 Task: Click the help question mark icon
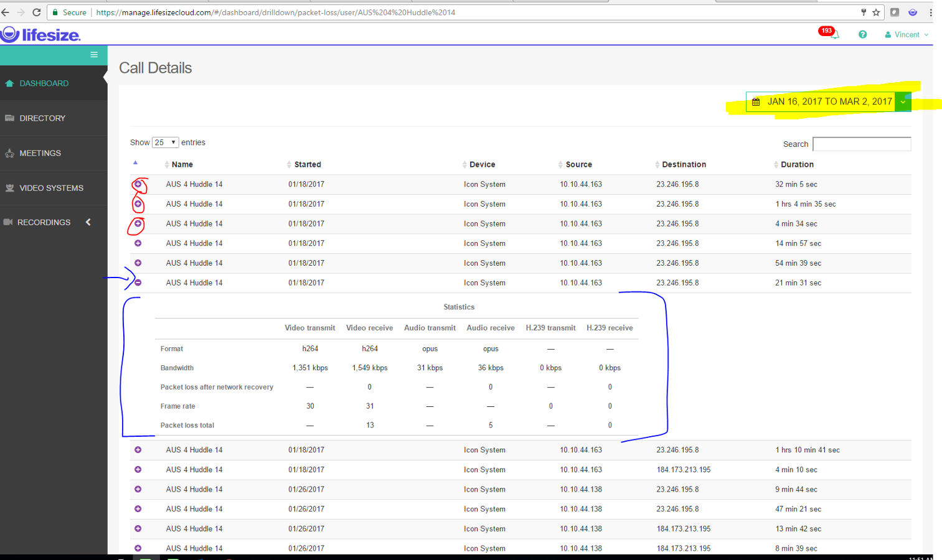point(863,34)
